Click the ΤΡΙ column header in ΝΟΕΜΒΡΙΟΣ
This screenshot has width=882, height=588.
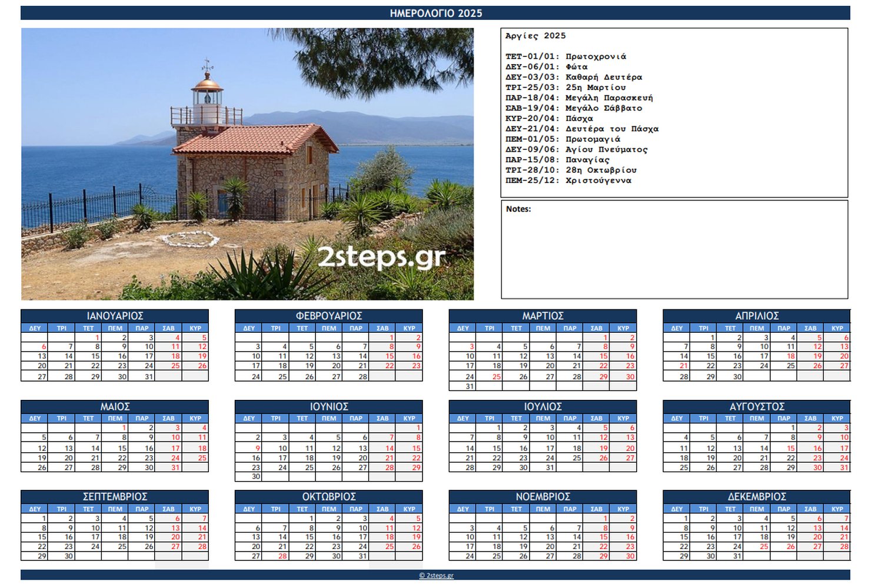pyautogui.click(x=490, y=509)
